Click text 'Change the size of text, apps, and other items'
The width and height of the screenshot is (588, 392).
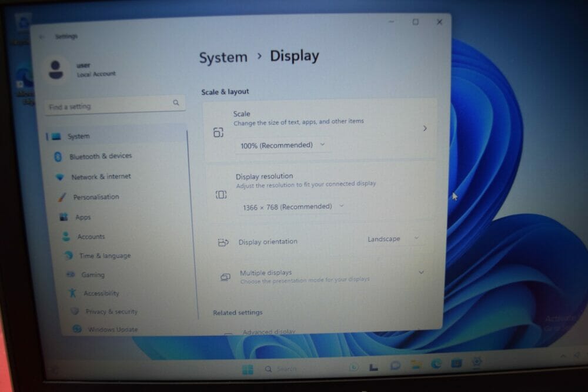coord(299,122)
